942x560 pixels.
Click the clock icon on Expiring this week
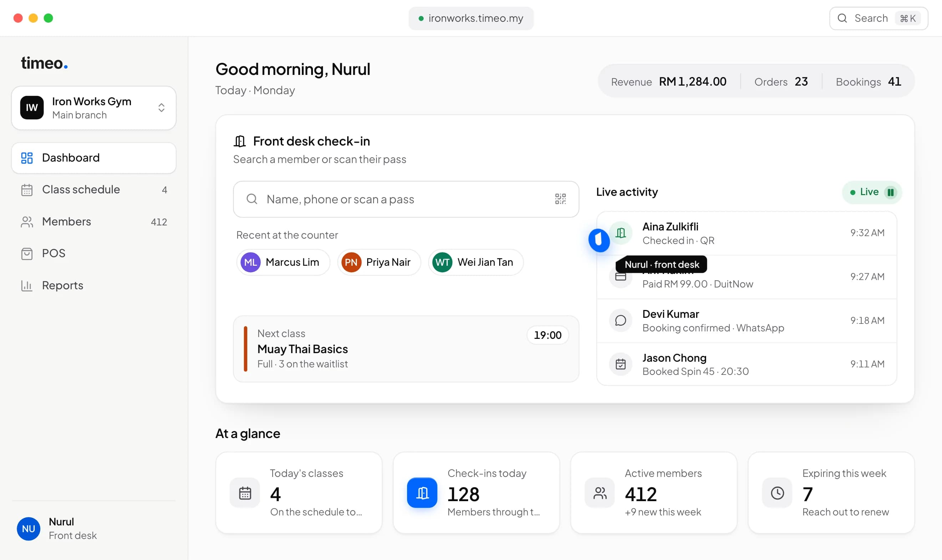click(x=777, y=493)
